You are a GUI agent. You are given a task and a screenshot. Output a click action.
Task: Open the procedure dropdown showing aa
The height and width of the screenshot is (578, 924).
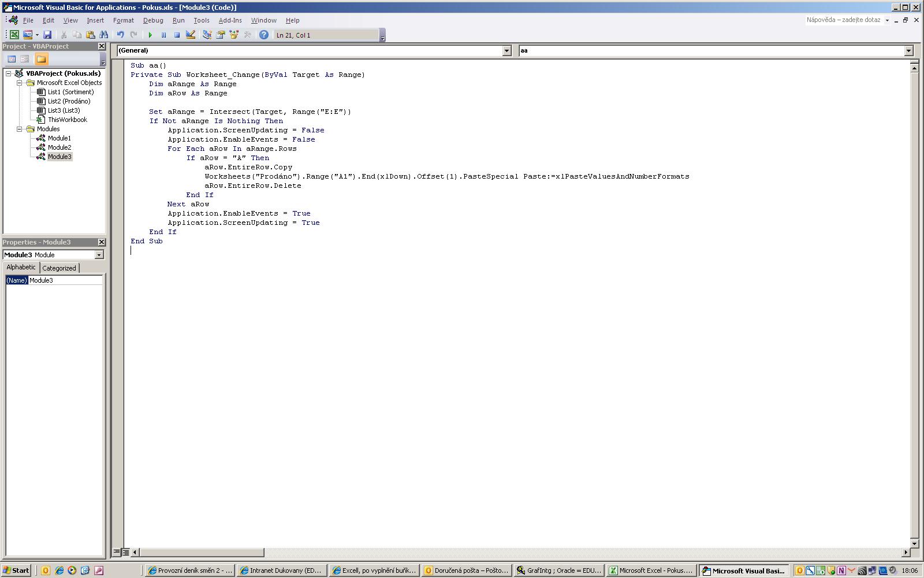coord(908,51)
